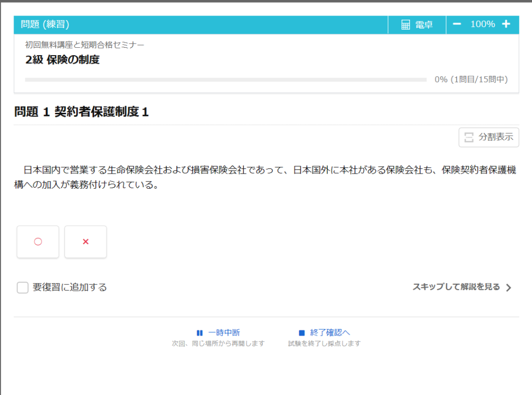
Task: Click the right chevron after スキップして解説を見る
Action: pyautogui.click(x=509, y=287)
